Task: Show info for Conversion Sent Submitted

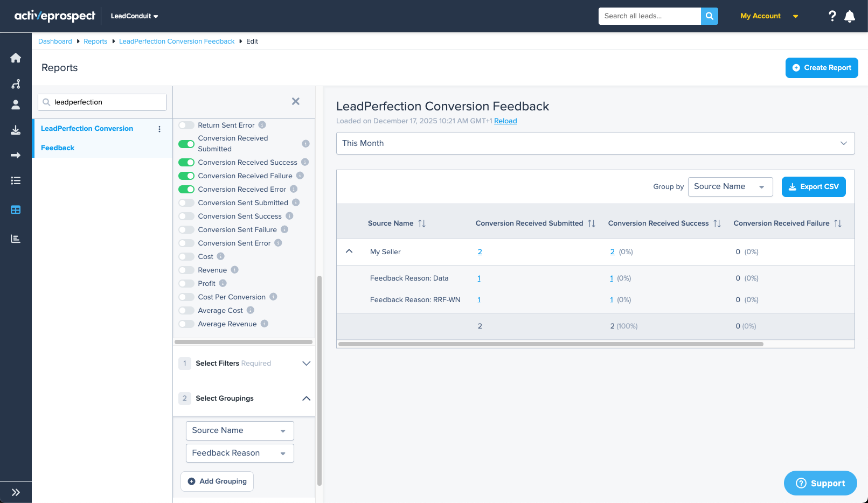Action: tap(296, 202)
